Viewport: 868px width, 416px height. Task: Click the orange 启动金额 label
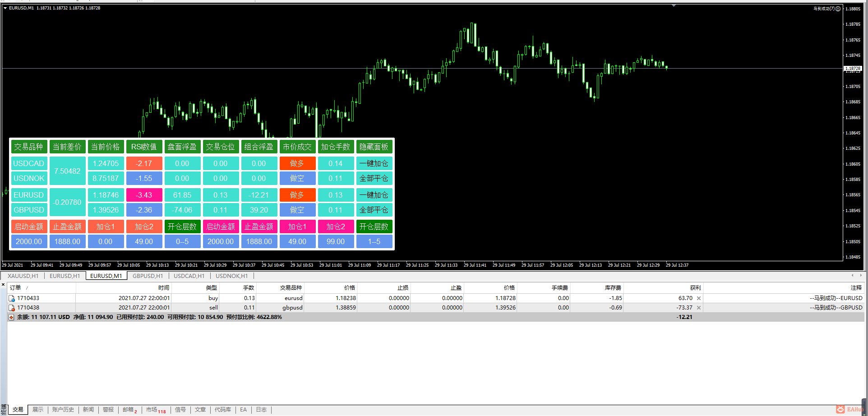tap(29, 226)
